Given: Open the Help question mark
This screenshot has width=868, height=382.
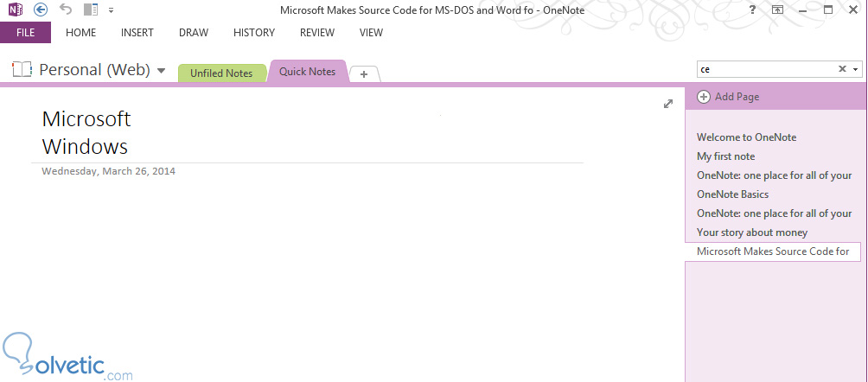Looking at the screenshot, I should (753, 10).
